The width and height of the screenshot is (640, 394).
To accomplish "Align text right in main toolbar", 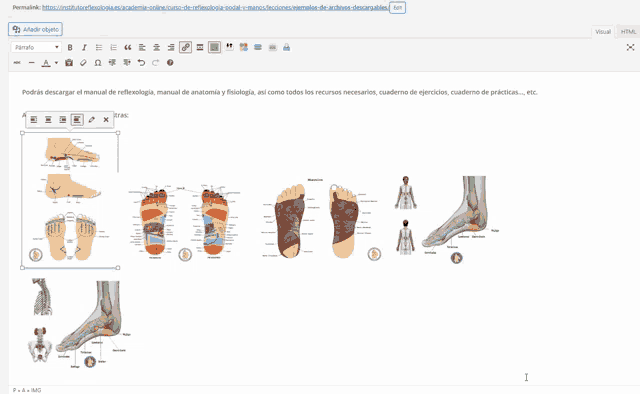I will (x=171, y=47).
